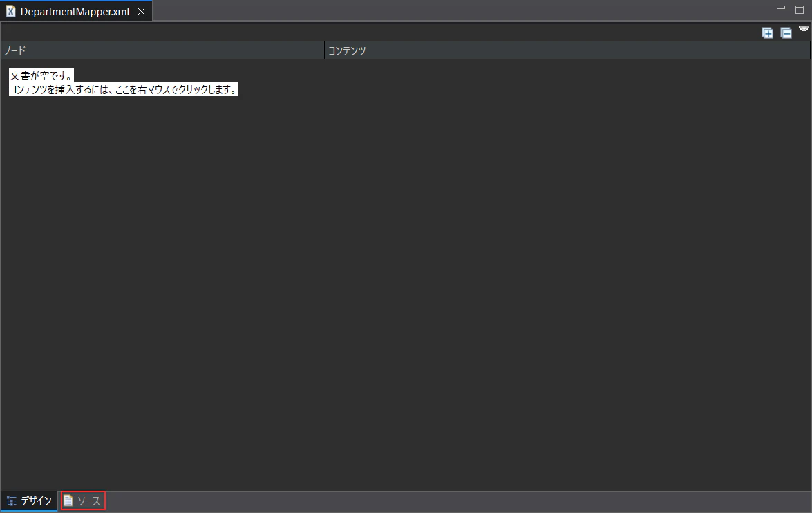The height and width of the screenshot is (513, 812).
Task: Click the Collapse All icon
Action: [x=786, y=33]
